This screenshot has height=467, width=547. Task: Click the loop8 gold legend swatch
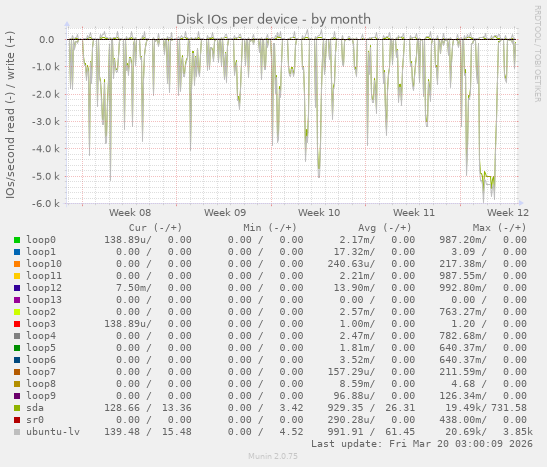coord(17,384)
